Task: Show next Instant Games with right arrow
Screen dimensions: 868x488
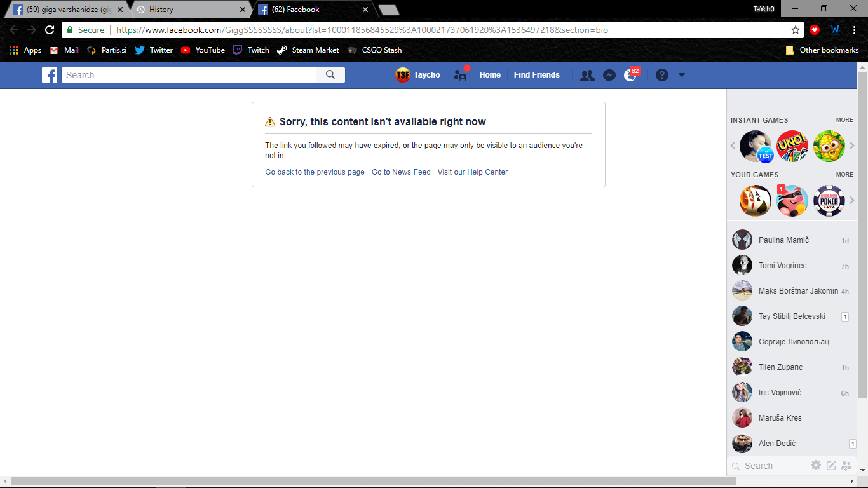Action: tap(852, 146)
